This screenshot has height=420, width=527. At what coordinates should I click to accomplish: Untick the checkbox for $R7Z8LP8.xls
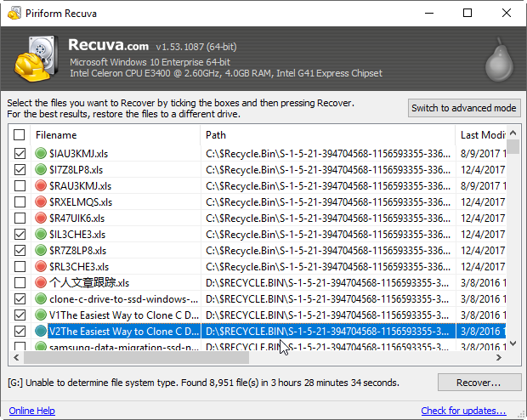pyautogui.click(x=20, y=250)
